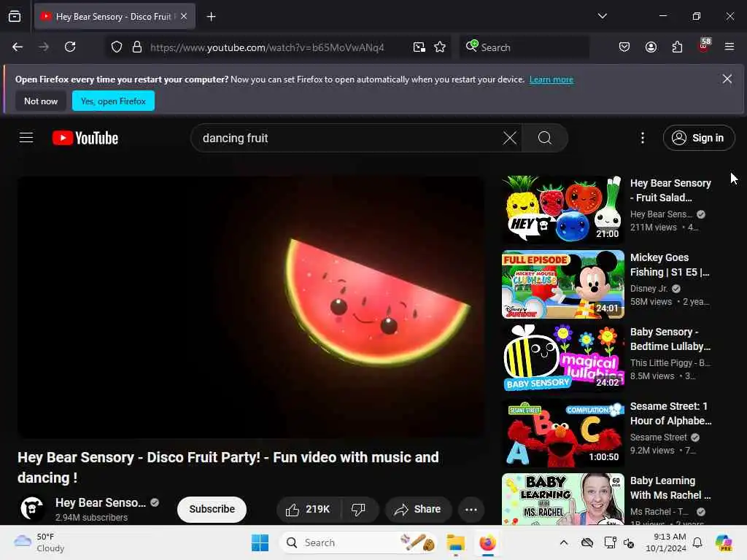Open YouTube settings three-dot menu
747x560 pixels.
point(643,138)
